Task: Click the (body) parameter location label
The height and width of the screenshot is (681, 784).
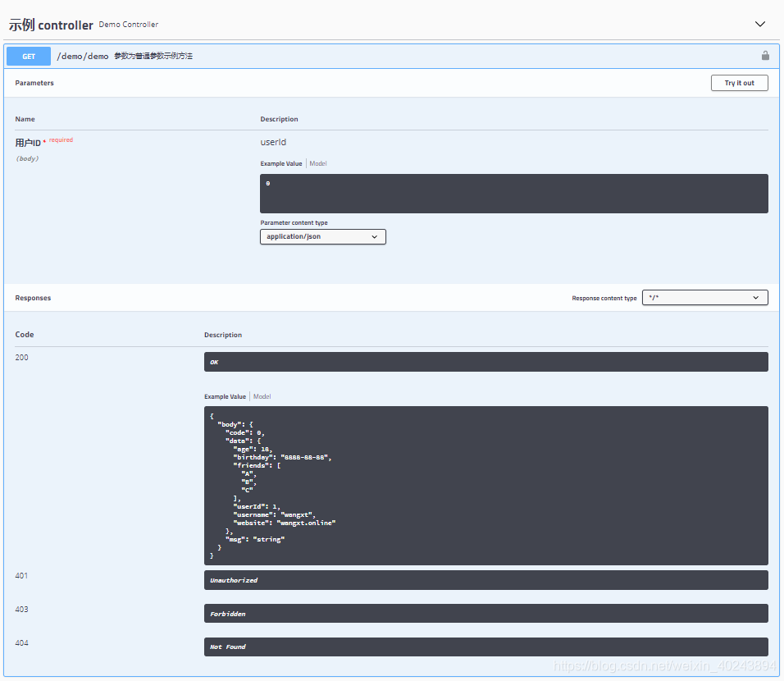Action: click(x=28, y=158)
